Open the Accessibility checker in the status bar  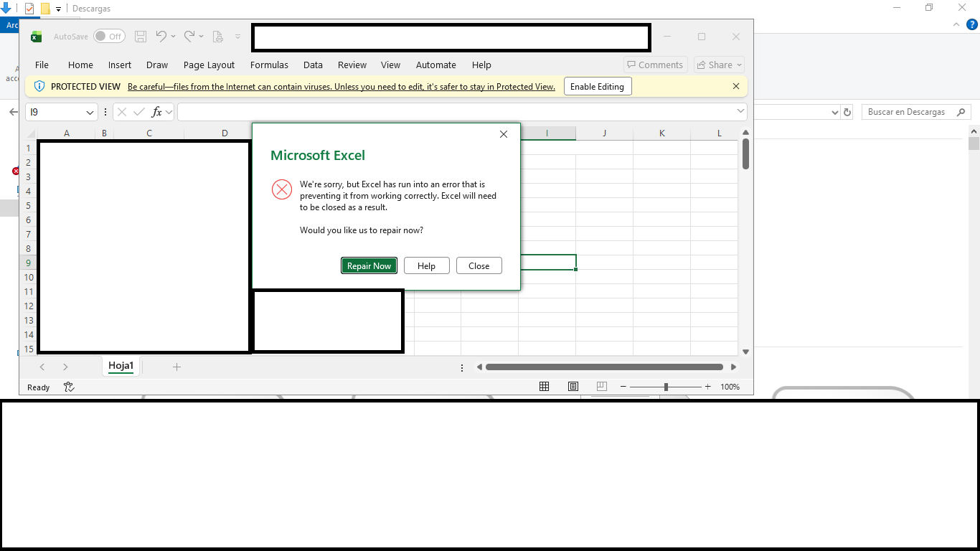click(x=69, y=387)
